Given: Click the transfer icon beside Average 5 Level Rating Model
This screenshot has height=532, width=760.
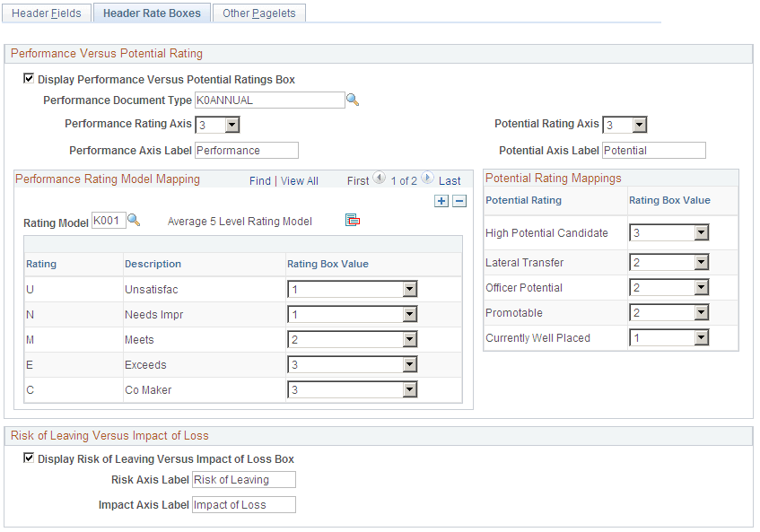Looking at the screenshot, I should [352, 218].
